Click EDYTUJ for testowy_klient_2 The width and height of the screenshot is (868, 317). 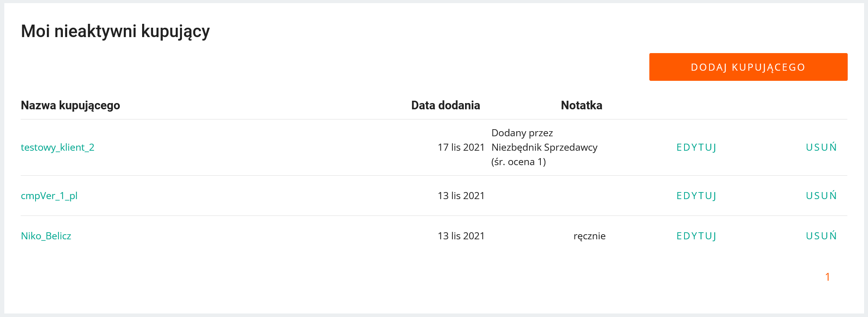coord(696,148)
